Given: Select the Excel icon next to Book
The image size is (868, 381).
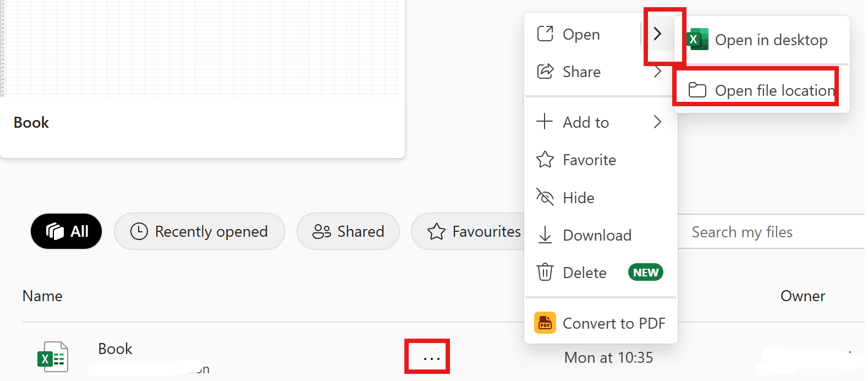Looking at the screenshot, I should click(x=53, y=357).
